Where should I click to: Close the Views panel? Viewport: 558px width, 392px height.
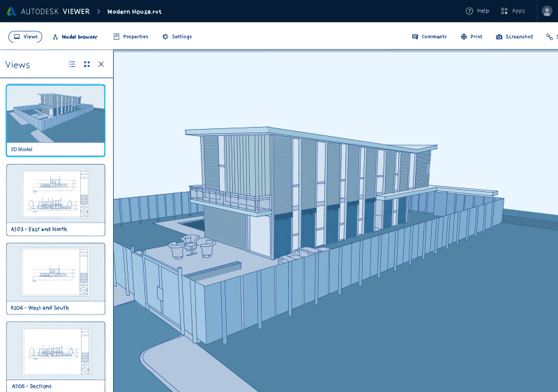click(101, 64)
